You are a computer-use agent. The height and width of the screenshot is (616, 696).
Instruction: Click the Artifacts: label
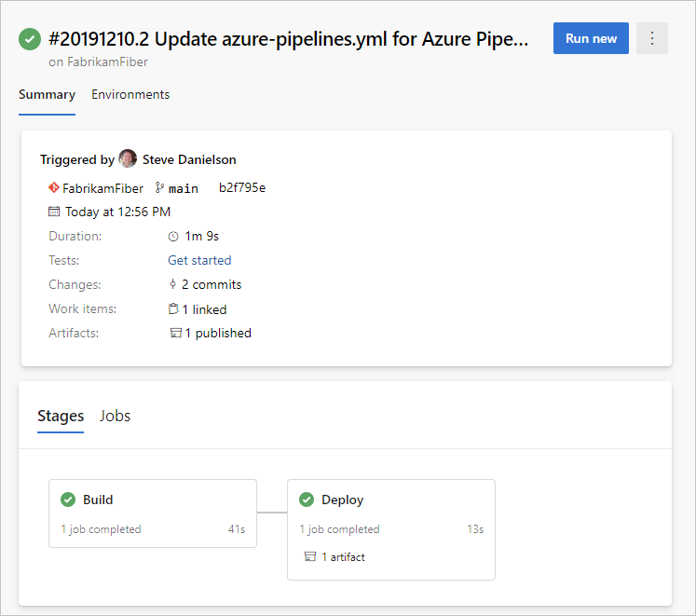(x=74, y=333)
